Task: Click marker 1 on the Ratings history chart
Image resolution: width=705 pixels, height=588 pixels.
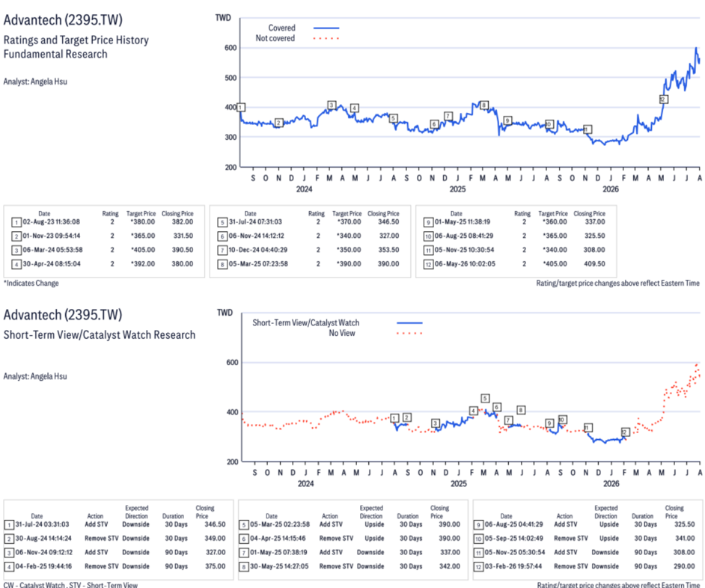Action: pyautogui.click(x=240, y=108)
